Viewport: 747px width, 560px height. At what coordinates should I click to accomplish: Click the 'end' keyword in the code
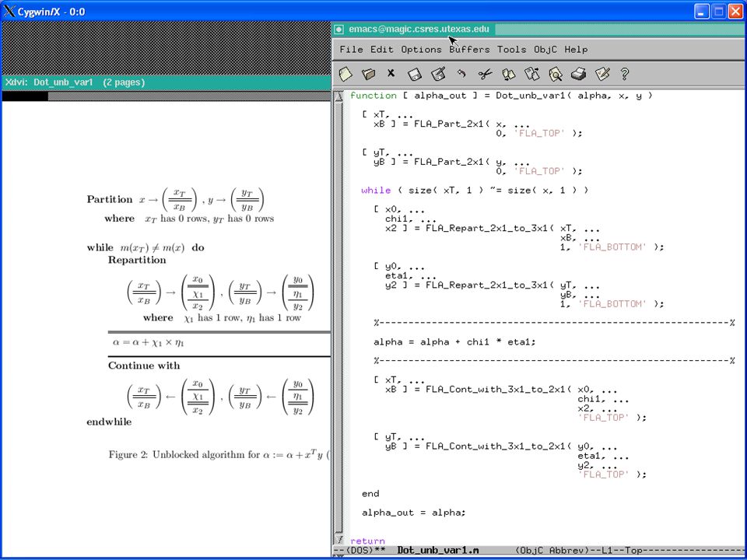370,493
